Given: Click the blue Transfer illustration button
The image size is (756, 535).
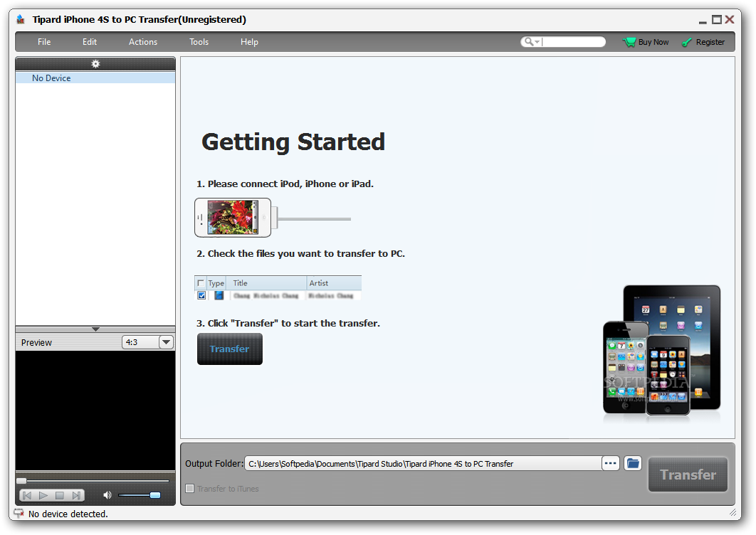Looking at the screenshot, I should 229,349.
